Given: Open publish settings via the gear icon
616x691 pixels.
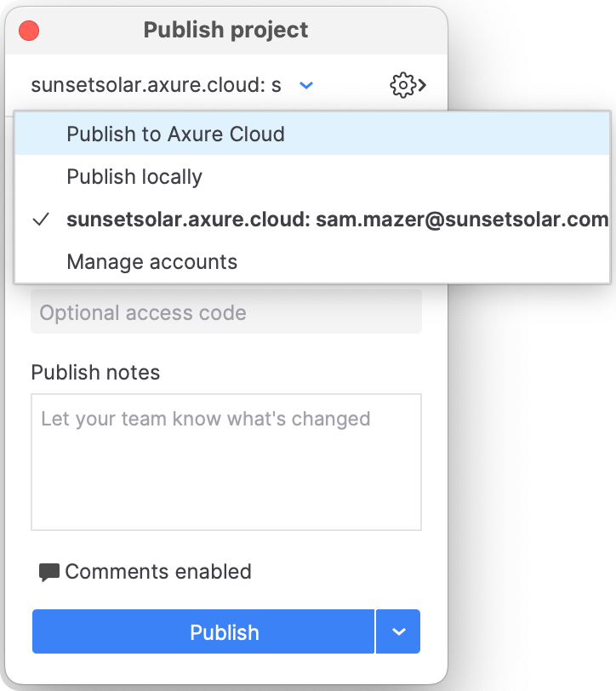Looking at the screenshot, I should click(x=402, y=85).
